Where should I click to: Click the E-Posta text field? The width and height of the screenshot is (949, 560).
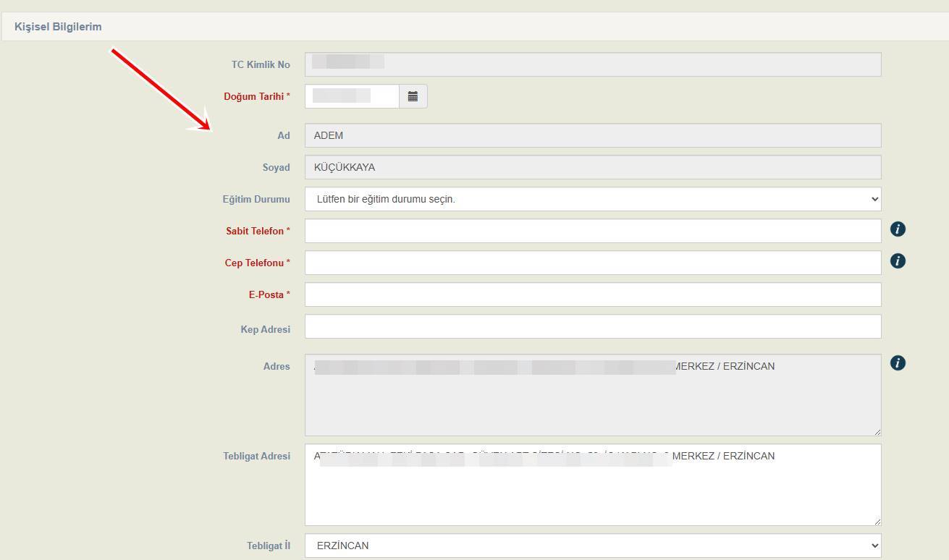click(592, 294)
